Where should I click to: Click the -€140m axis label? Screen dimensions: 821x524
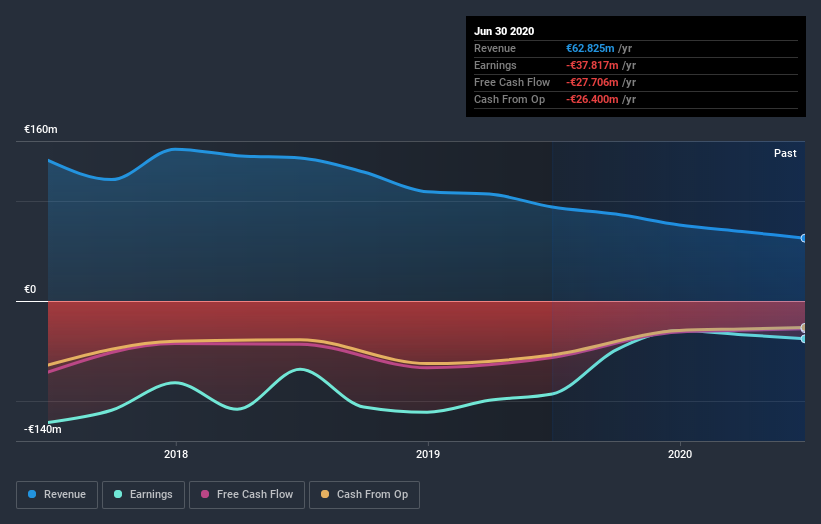[43, 429]
